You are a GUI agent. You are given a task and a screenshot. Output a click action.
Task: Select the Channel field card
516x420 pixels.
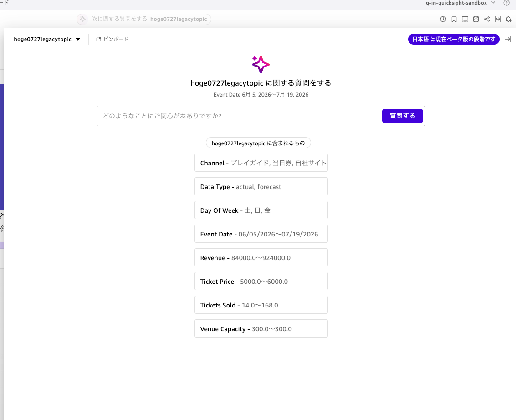tap(261, 163)
